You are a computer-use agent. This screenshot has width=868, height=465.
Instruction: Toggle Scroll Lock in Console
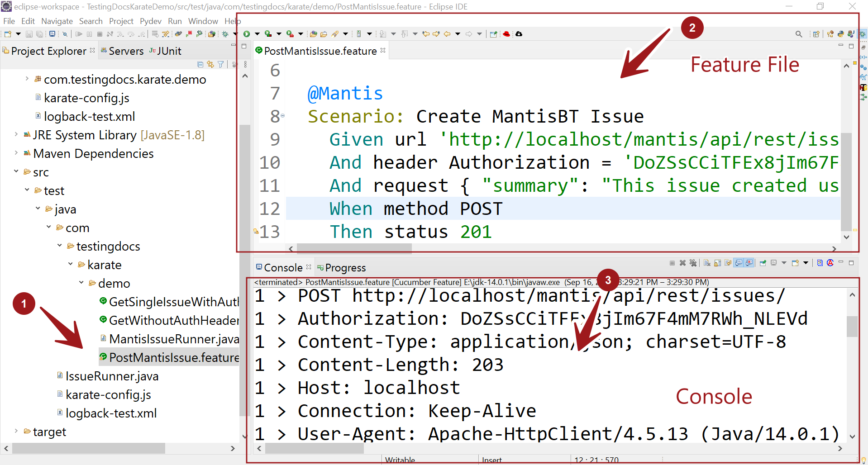(717, 263)
